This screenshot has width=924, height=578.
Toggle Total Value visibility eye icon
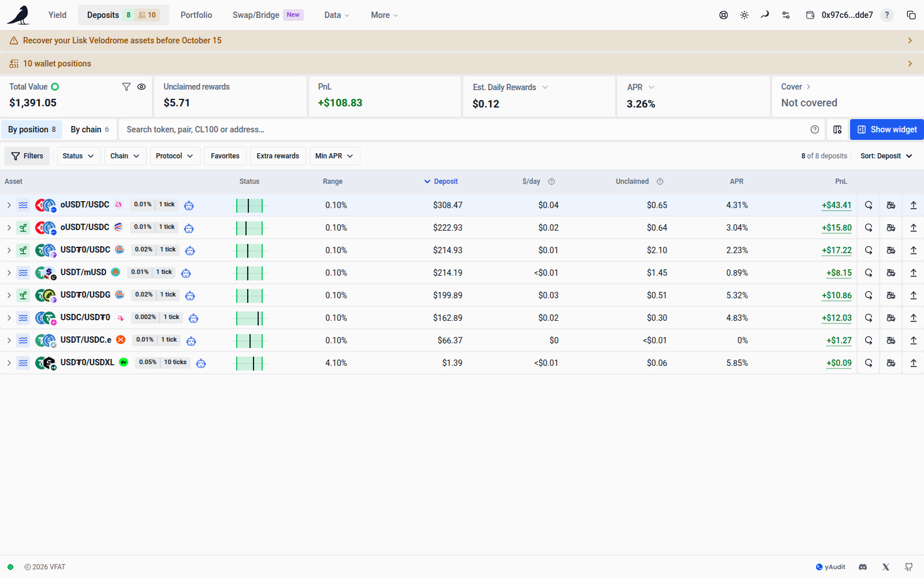click(x=141, y=87)
